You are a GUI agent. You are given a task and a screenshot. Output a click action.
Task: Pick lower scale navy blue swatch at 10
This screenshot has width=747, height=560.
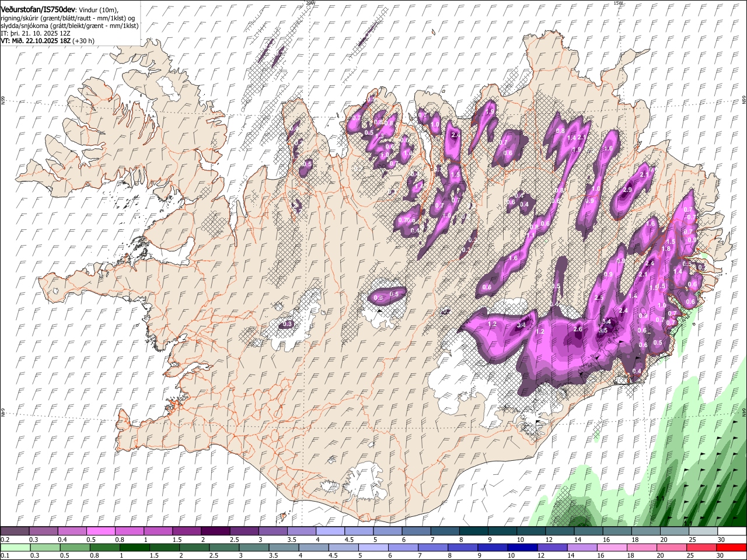pos(522,547)
